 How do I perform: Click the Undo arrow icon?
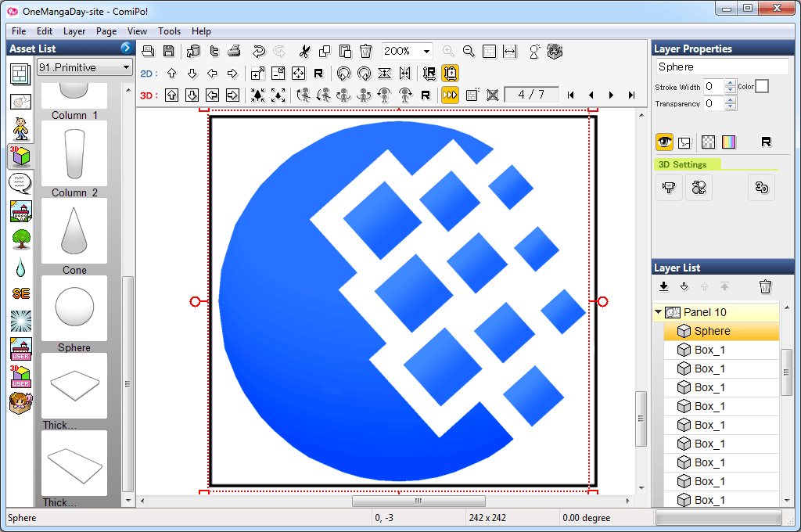pos(259,51)
